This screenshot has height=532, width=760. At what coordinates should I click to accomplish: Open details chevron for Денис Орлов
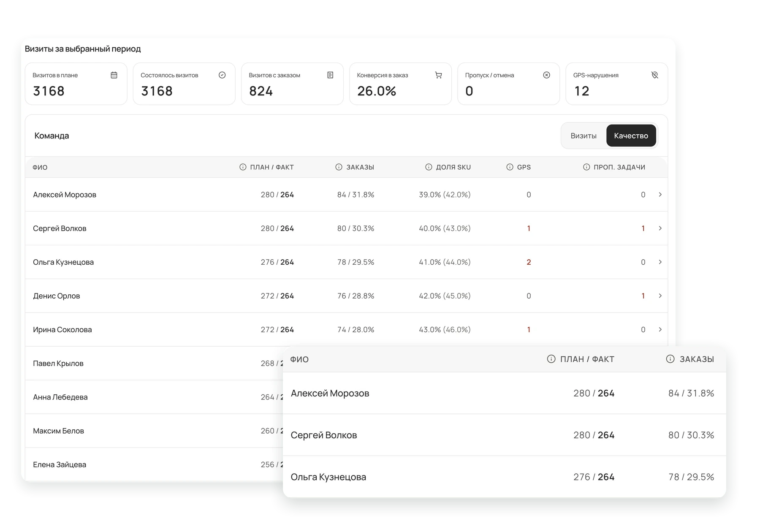(660, 296)
